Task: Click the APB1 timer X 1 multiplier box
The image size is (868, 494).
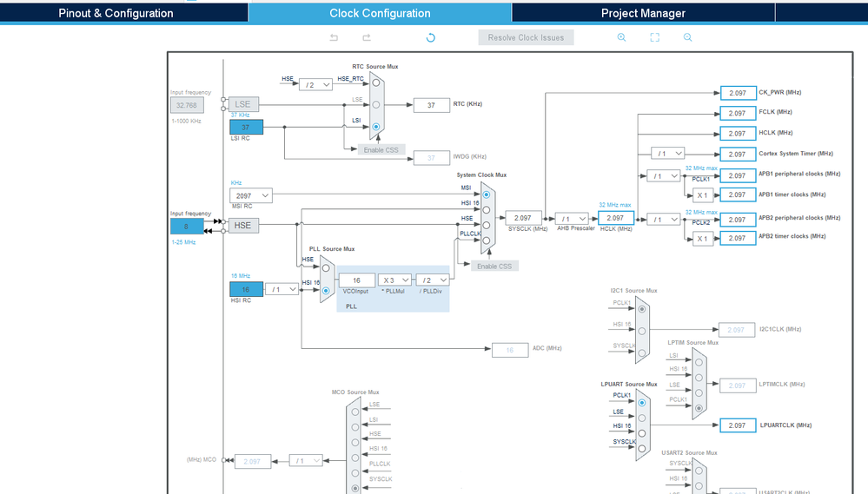Action: point(703,195)
